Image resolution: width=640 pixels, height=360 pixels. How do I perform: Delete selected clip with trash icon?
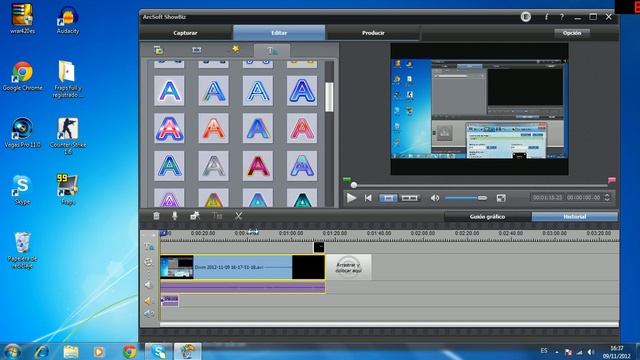[x=156, y=216]
